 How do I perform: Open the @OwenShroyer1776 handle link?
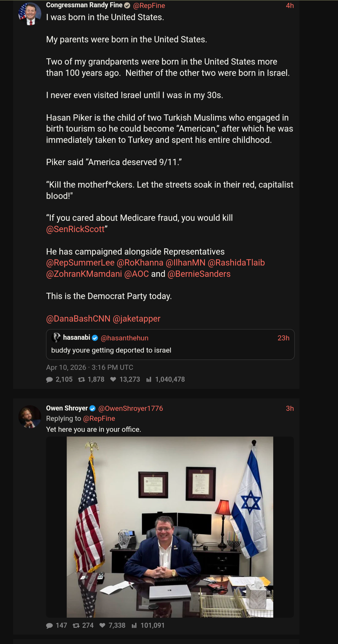[131, 408]
